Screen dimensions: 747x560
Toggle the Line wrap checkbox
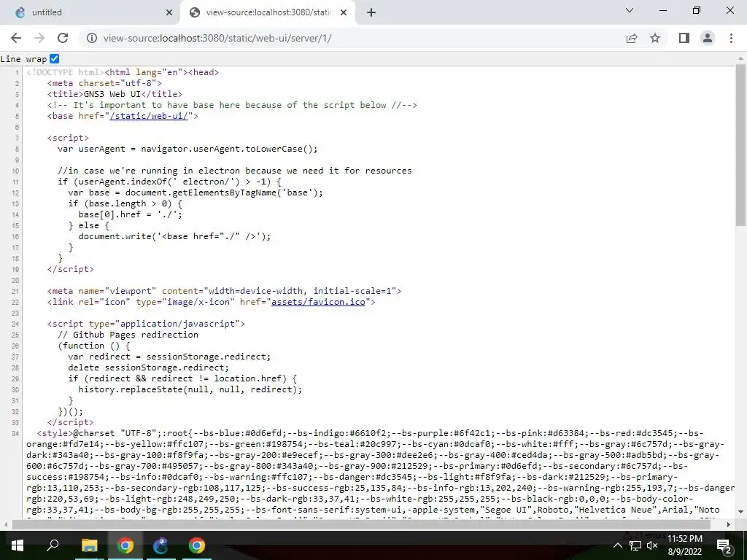coord(54,58)
